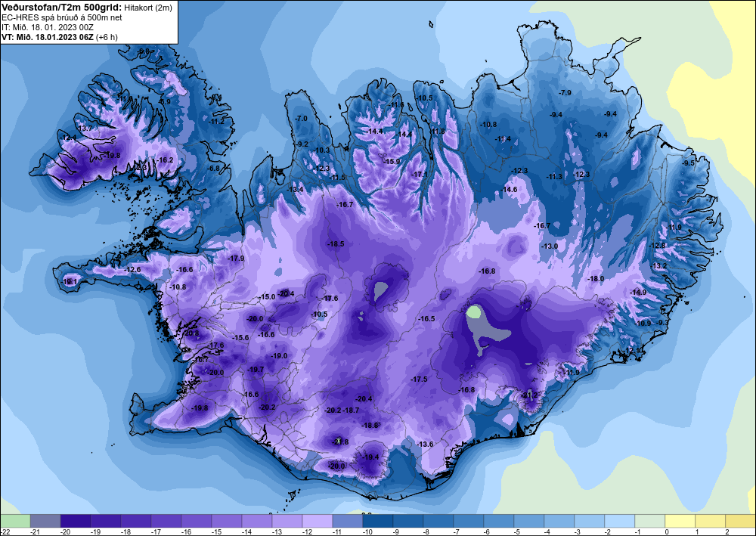Image resolution: width=756 pixels, height=536 pixels.
Task: Select the -19.4 temperature label in the south
Action: [x=370, y=457]
